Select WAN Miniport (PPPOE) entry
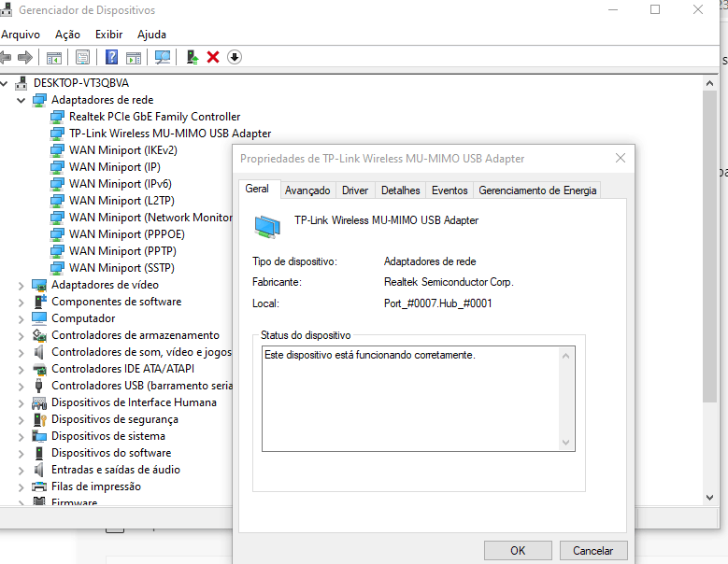This screenshot has height=564, width=728. point(127,234)
